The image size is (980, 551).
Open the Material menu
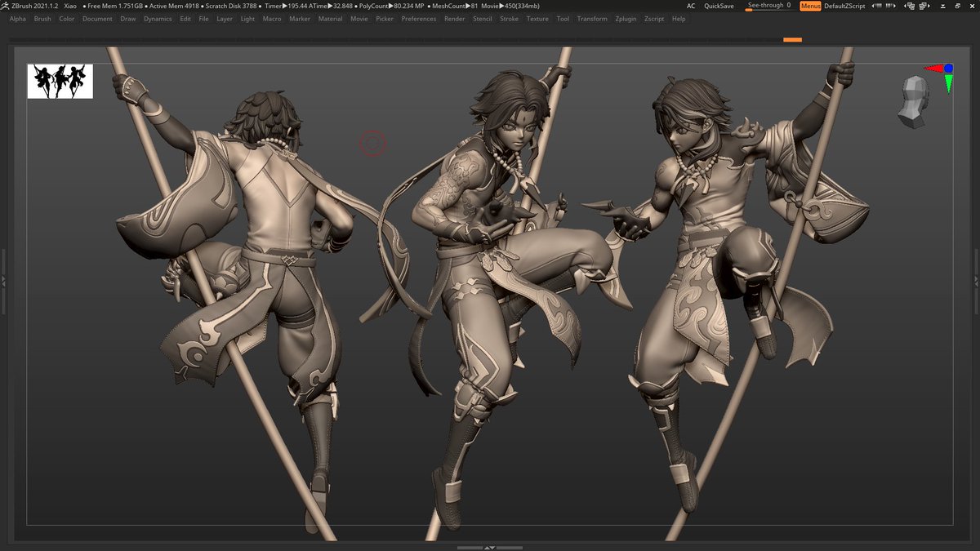point(330,19)
